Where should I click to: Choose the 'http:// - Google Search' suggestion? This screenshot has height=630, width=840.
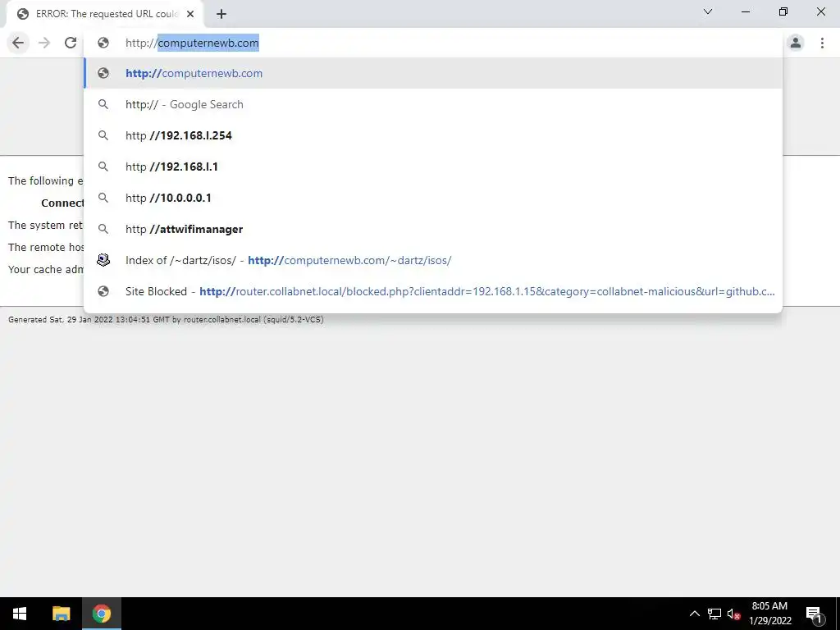pyautogui.click(x=433, y=104)
